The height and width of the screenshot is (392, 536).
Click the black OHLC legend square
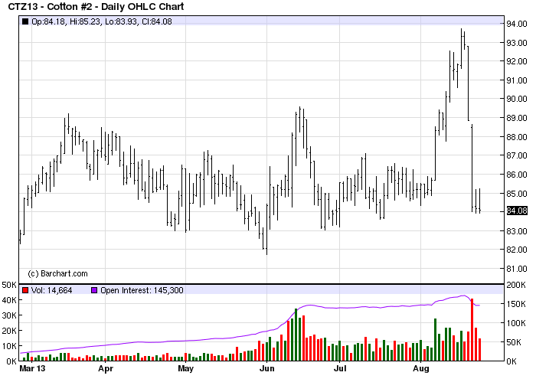[25, 21]
